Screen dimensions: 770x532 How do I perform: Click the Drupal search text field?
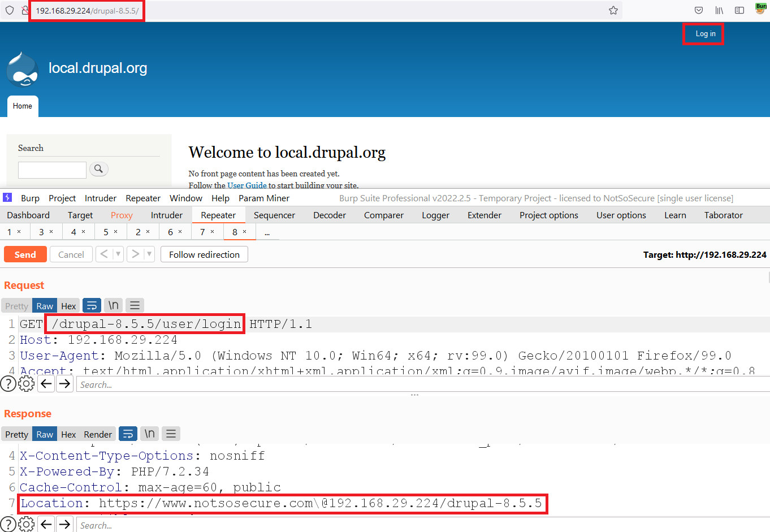click(x=52, y=170)
